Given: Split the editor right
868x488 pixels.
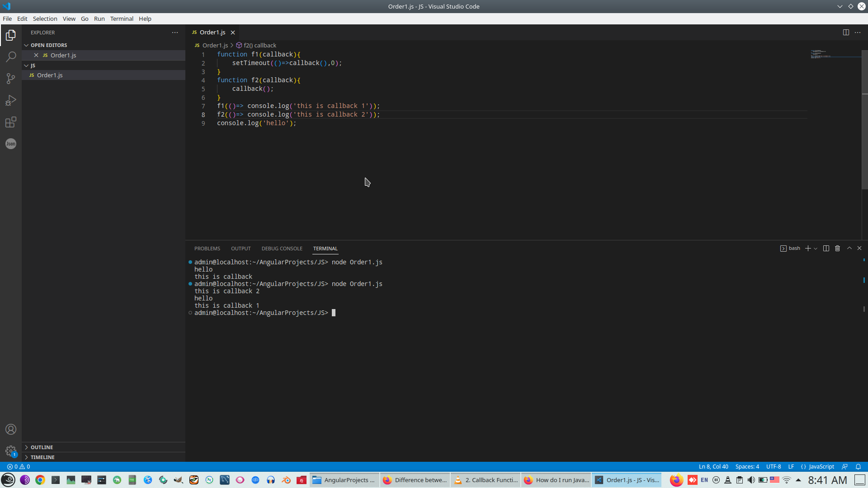Looking at the screenshot, I should click(x=846, y=32).
